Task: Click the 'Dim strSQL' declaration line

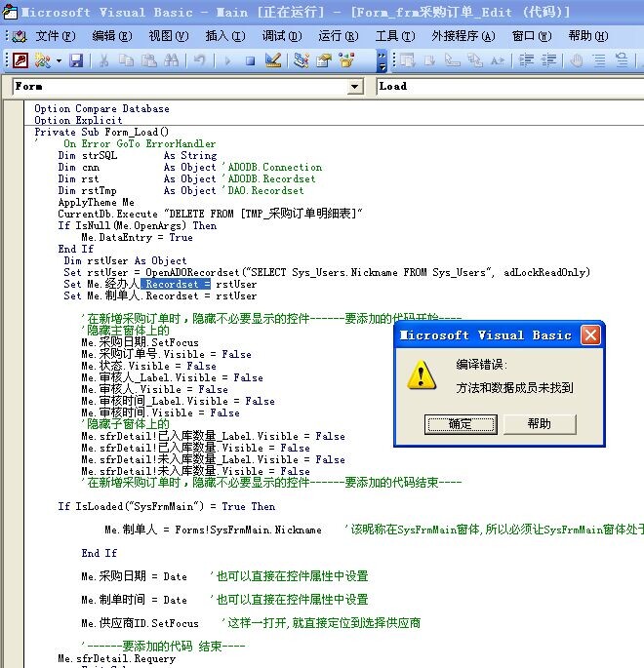Action: click(138, 155)
